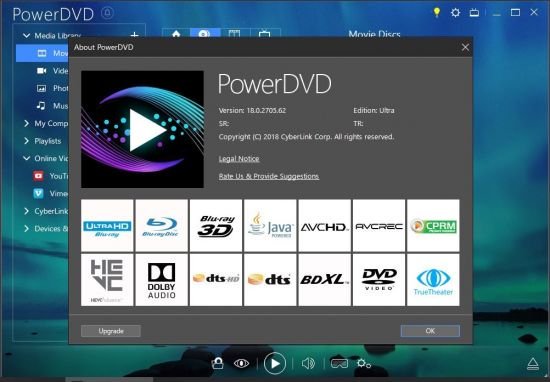
Task: Mute audio with the speaker icon
Action: (308, 363)
